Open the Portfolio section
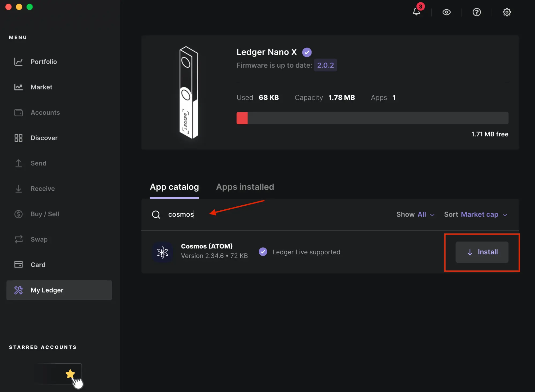This screenshot has width=535, height=392. (44, 62)
